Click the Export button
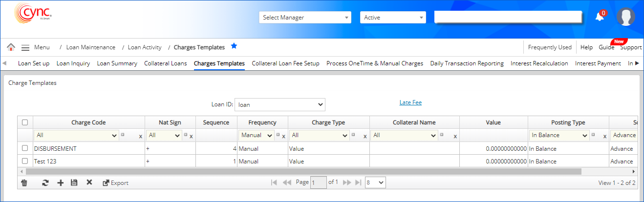The image size is (644, 202). [115, 183]
